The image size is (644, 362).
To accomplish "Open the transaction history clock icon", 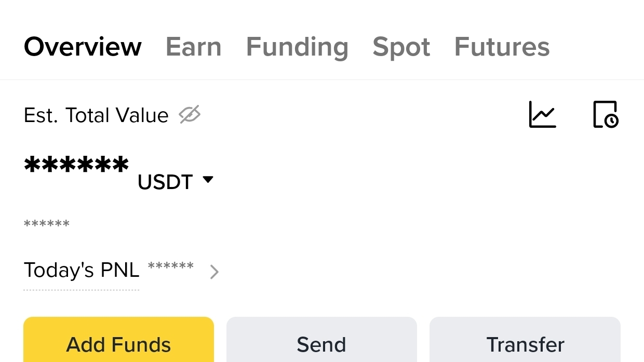I will (606, 114).
